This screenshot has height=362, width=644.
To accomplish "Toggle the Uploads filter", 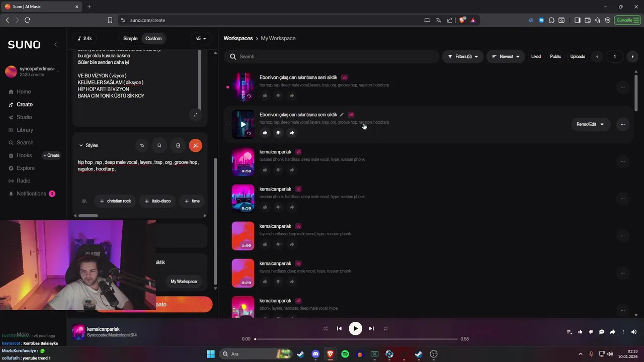I will pyautogui.click(x=578, y=57).
